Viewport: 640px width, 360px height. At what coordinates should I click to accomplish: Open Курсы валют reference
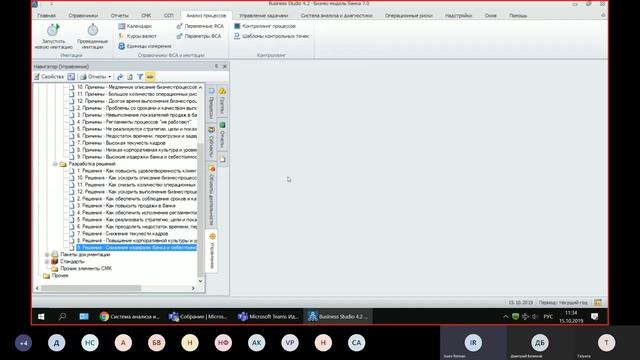tap(138, 36)
